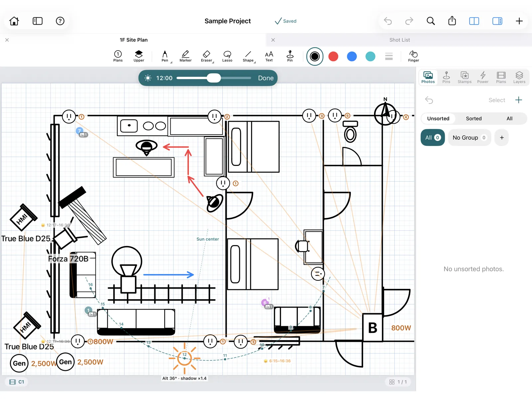Open the Pins panel tab

[x=446, y=77]
